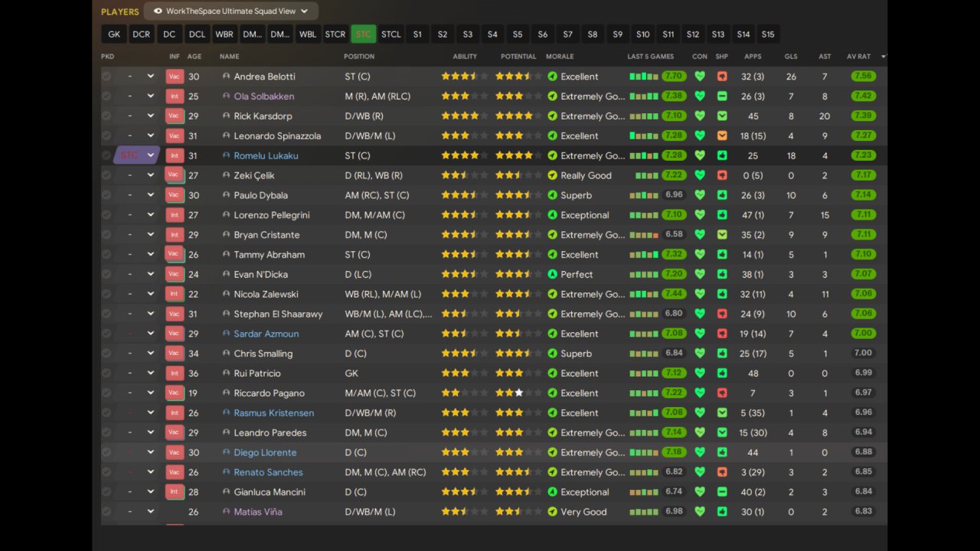980x551 pixels.
Task: Click Ola Solbakken's Int status icon
Action: (175, 96)
